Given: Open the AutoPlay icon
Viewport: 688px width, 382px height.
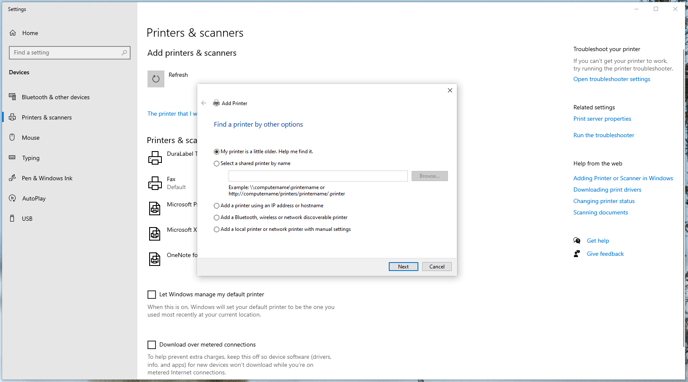Looking at the screenshot, I should pos(12,198).
